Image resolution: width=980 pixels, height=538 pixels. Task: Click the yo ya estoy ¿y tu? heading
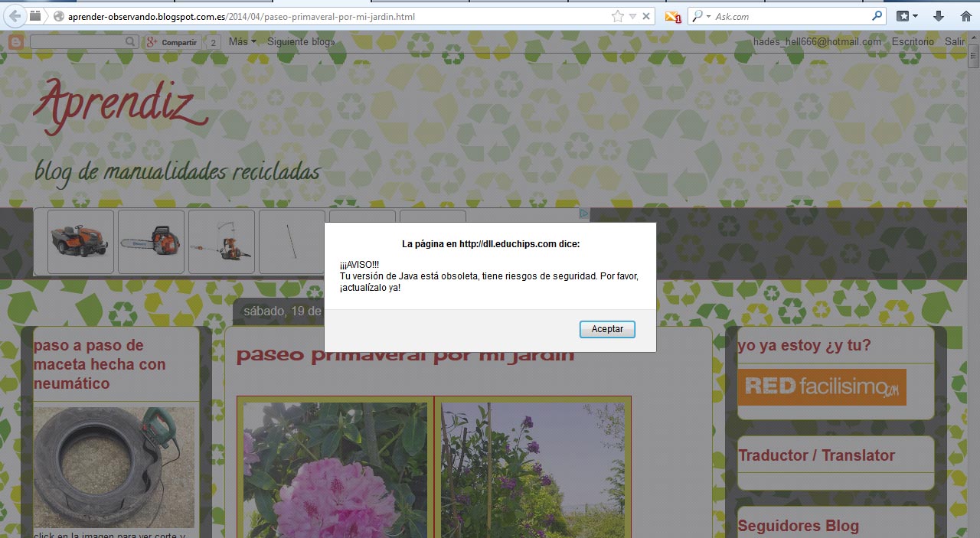pos(804,345)
